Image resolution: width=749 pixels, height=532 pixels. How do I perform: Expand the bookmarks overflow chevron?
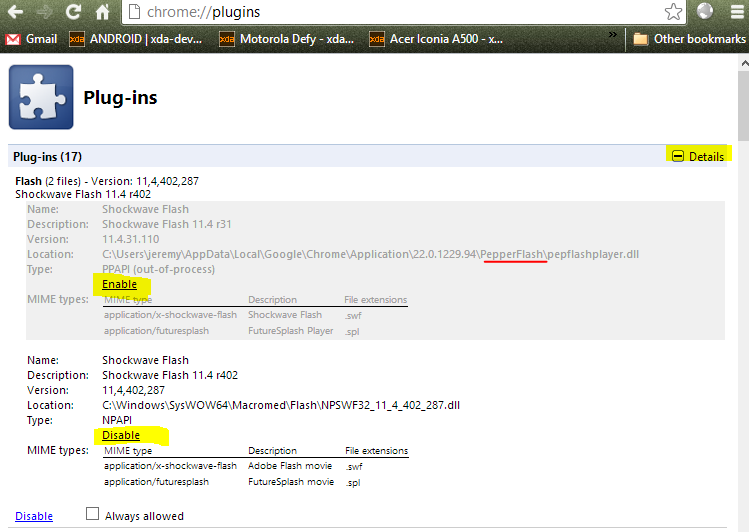612,35
